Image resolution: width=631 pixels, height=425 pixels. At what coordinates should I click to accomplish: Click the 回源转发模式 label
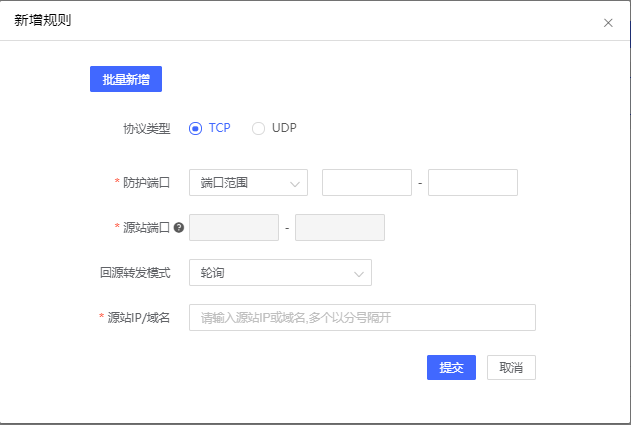[x=135, y=273]
